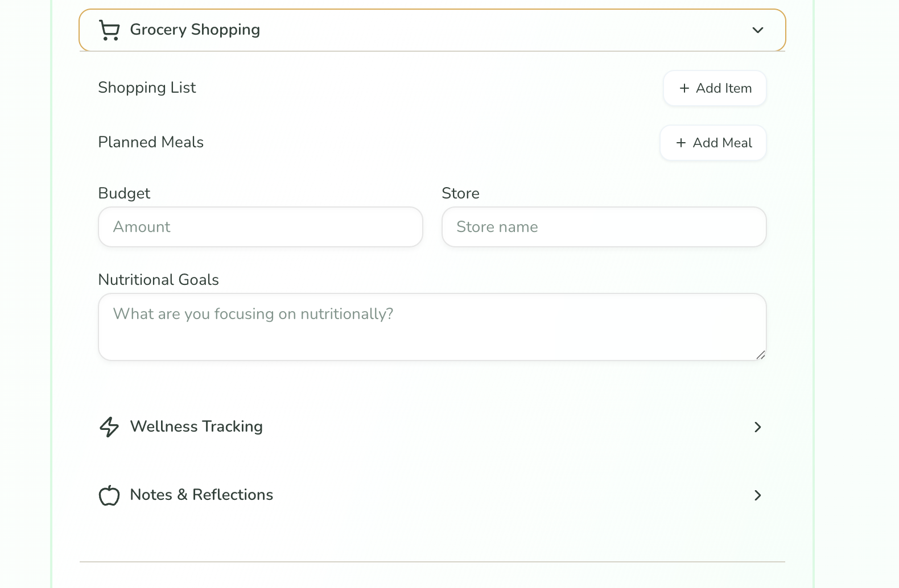The width and height of the screenshot is (899, 588).
Task: Click the text area resize handle
Action: click(761, 355)
